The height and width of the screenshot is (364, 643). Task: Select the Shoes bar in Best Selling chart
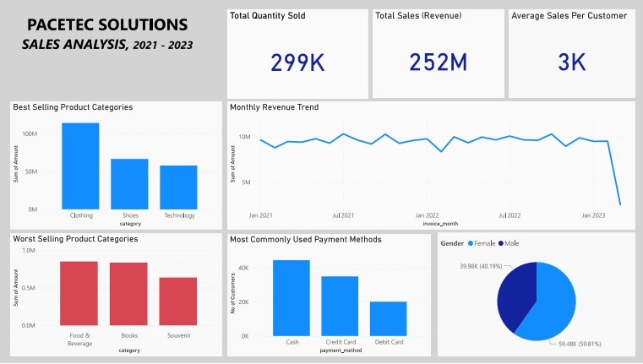point(129,184)
